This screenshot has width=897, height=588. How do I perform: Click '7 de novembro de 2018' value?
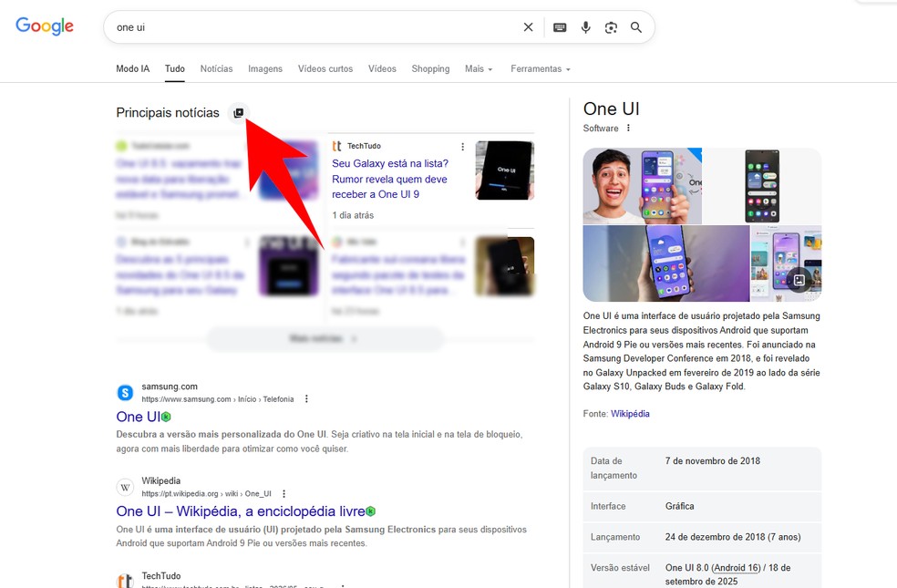[x=712, y=460]
